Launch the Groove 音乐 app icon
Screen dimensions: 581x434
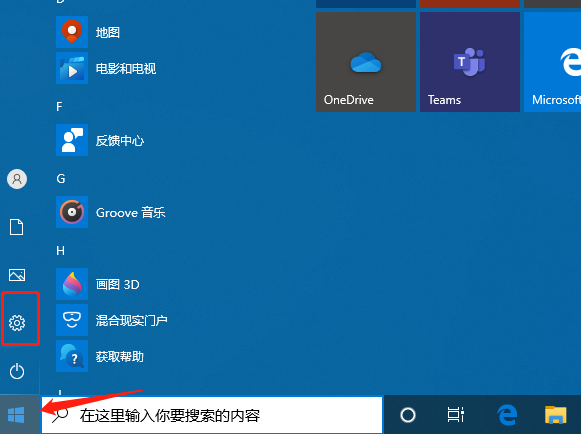[72, 212]
